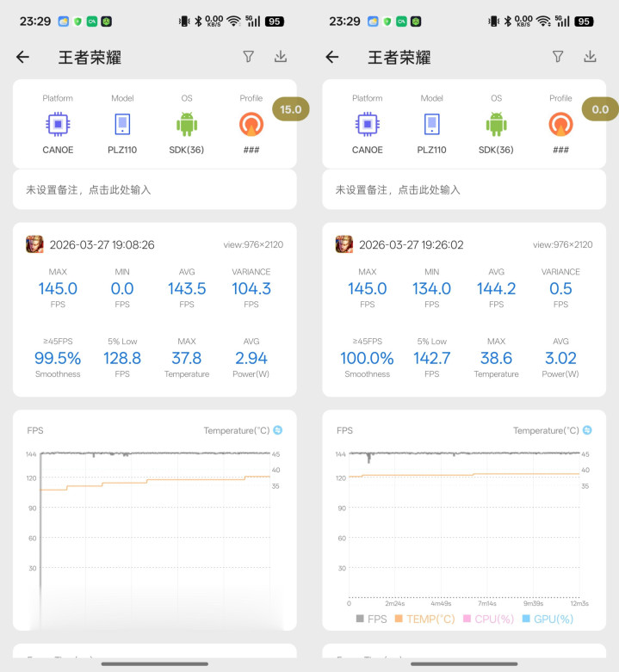Tap the 王者荣耀 title in the left screen
Image resolution: width=619 pixels, height=672 pixels.
pos(90,58)
